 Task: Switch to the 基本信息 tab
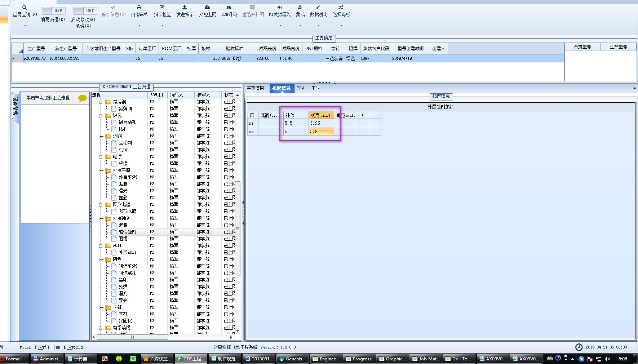click(255, 88)
